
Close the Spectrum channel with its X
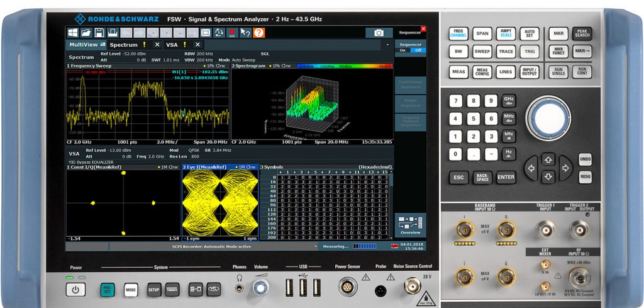pos(157,45)
